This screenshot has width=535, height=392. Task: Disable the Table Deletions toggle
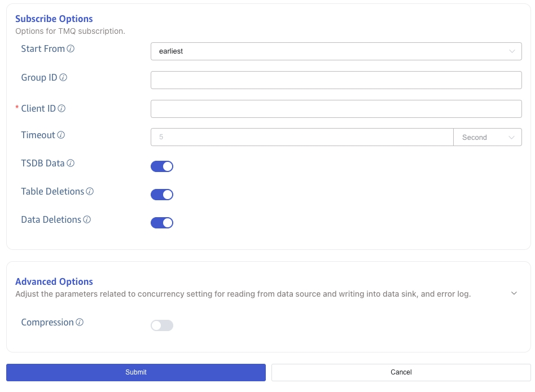tap(162, 195)
